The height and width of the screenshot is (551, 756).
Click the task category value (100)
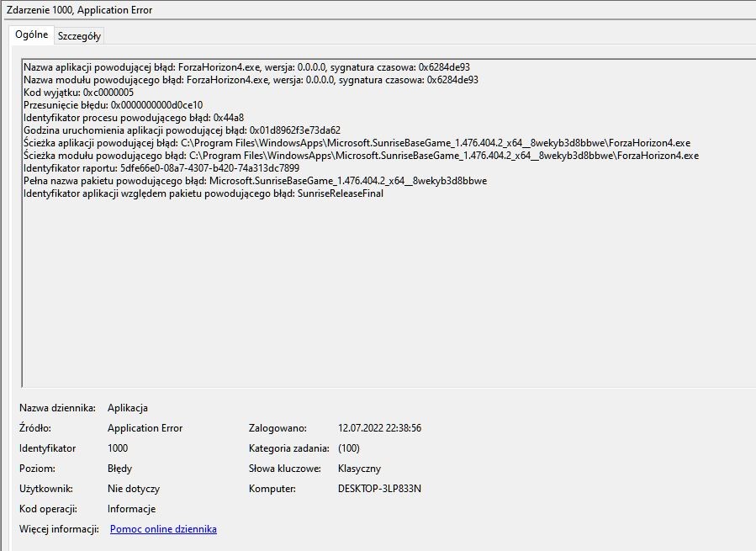click(349, 448)
